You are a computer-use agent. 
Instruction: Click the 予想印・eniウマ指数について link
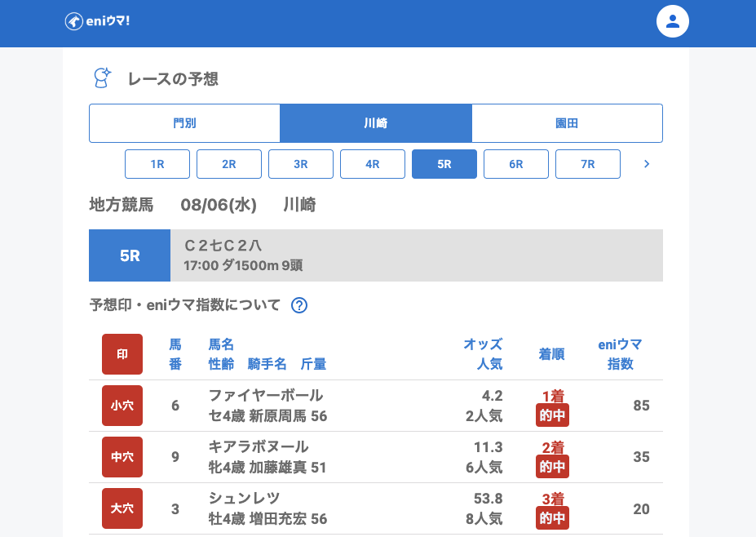tap(184, 305)
